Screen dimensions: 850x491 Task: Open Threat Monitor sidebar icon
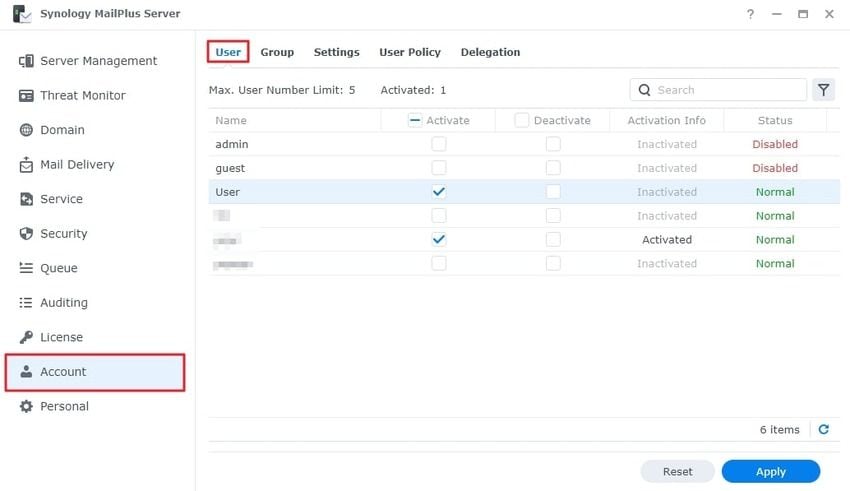coord(27,96)
